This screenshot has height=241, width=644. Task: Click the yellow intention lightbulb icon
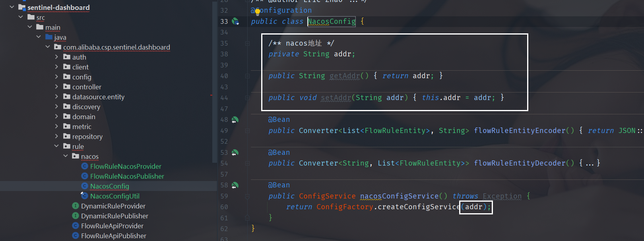click(257, 12)
